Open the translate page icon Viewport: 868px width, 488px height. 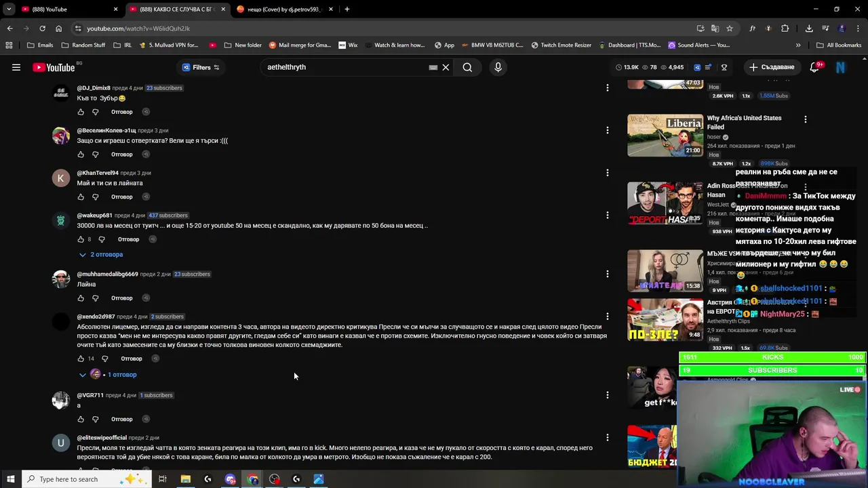(715, 28)
